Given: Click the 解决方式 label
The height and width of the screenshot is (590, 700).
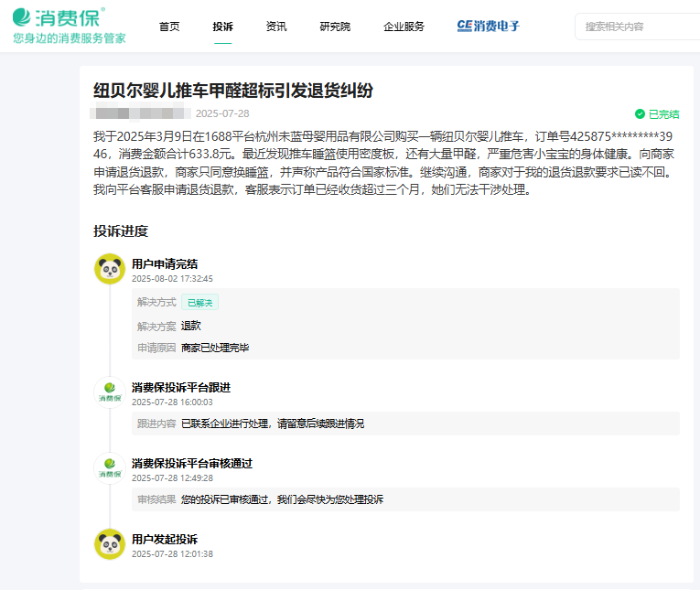Looking at the screenshot, I should [156, 302].
